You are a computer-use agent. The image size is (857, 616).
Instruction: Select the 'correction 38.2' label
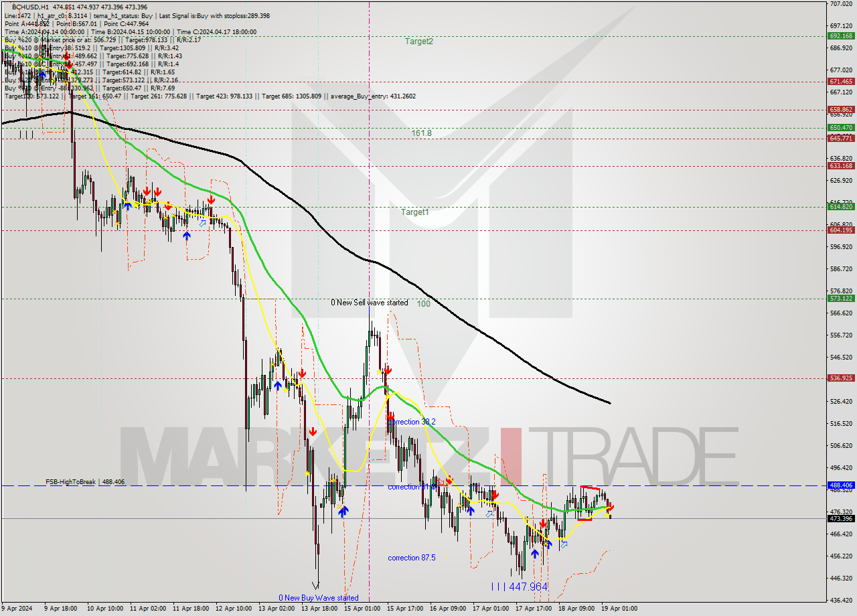[412, 422]
